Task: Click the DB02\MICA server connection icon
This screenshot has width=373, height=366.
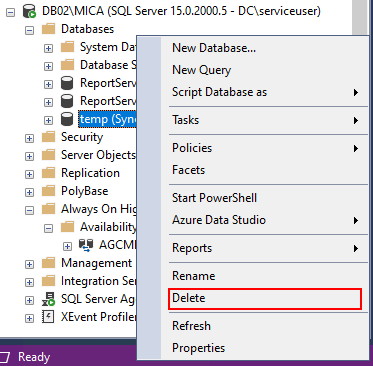Action: (29, 11)
